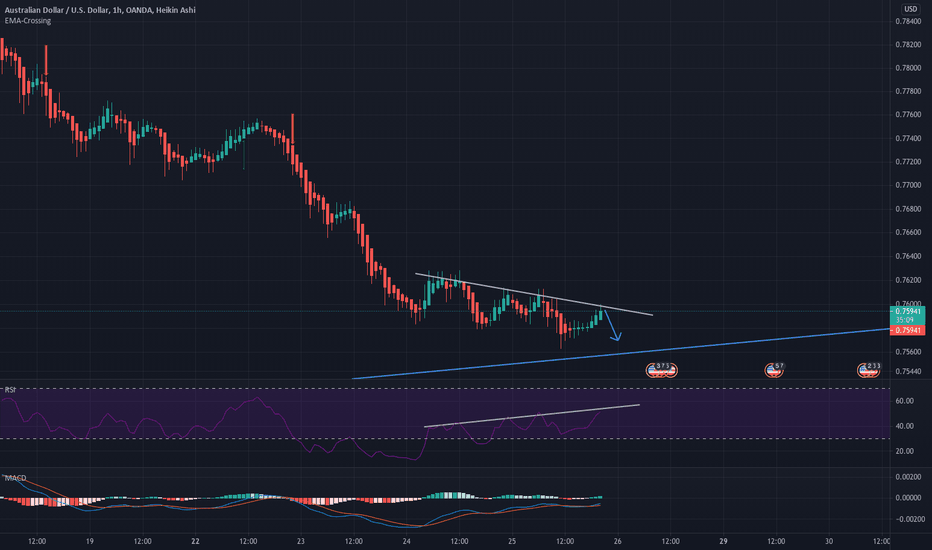The height and width of the screenshot is (550, 932).
Task: Click the -0.00200 MACD axis value
Action: pyautogui.click(x=908, y=519)
